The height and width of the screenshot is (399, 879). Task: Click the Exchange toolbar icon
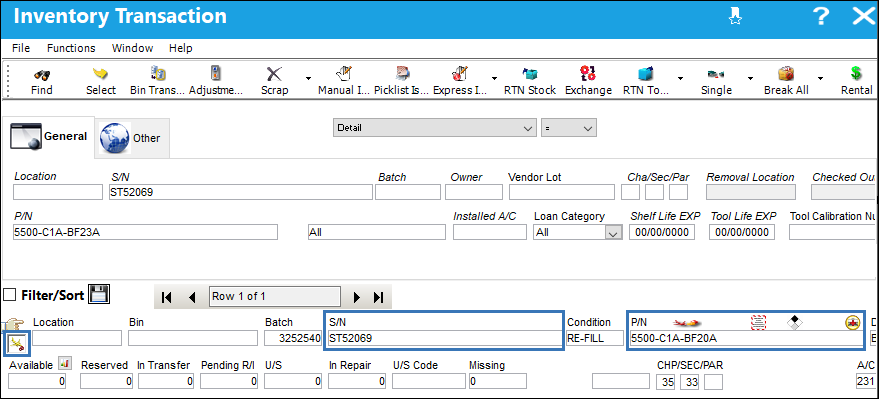pos(588,73)
